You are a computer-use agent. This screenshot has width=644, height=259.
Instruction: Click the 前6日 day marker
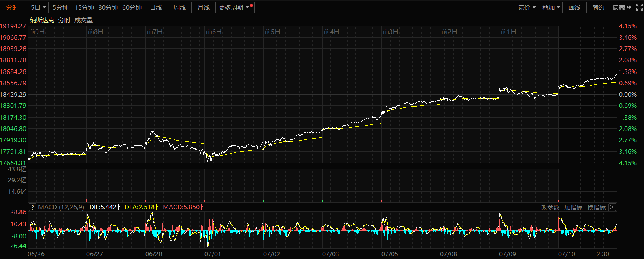(x=214, y=32)
